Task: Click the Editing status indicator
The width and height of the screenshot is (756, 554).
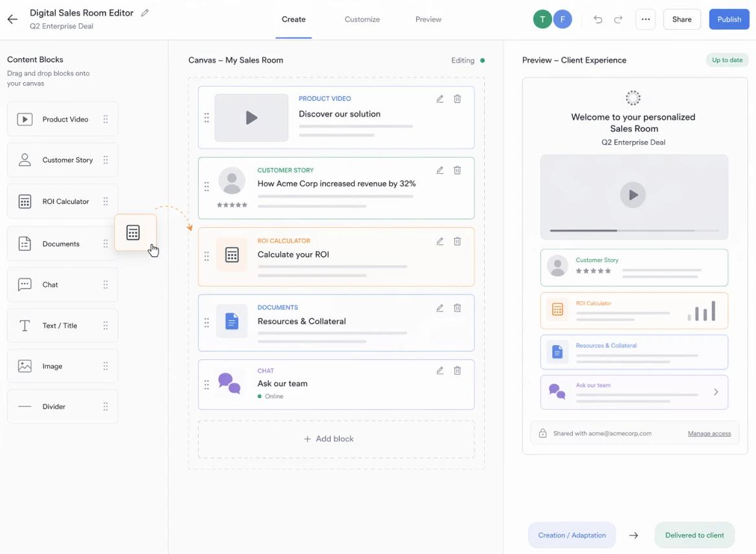Action: pos(468,60)
